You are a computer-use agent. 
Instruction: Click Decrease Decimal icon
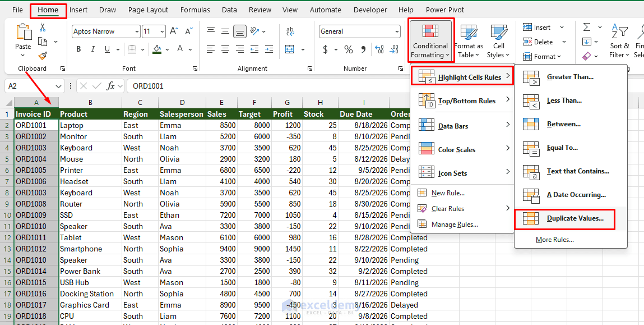pos(394,50)
